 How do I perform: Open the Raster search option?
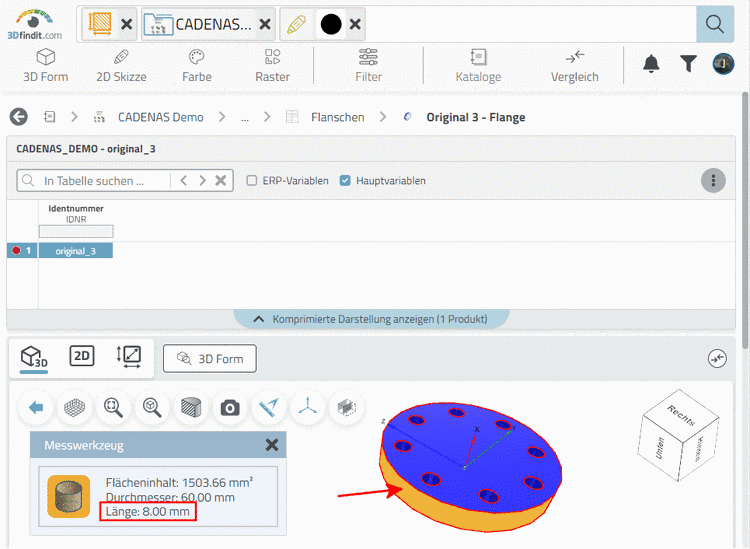[x=272, y=66]
